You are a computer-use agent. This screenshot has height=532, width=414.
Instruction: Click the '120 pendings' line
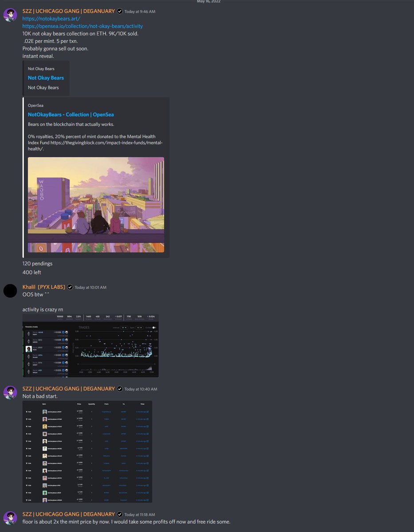click(x=37, y=264)
